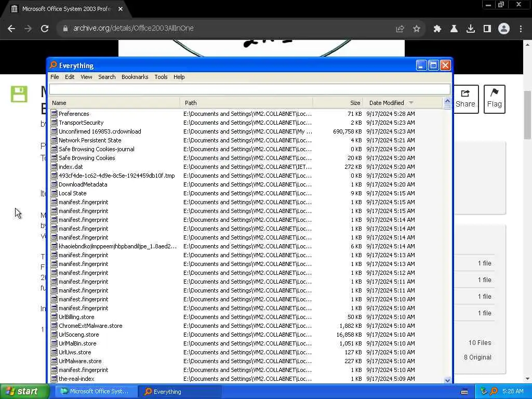Open the Search menu in Everything
532x399 pixels.
tap(107, 77)
